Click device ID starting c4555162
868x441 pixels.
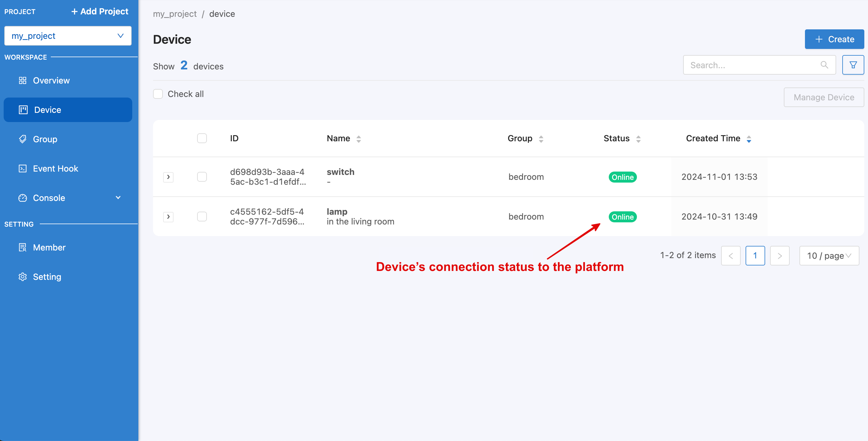pyautogui.click(x=267, y=217)
